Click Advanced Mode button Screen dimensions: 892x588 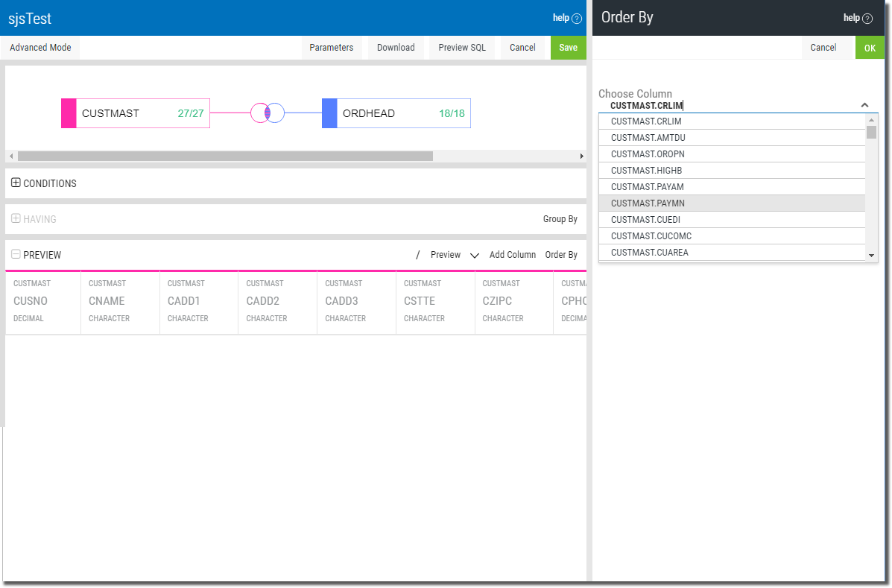(40, 48)
